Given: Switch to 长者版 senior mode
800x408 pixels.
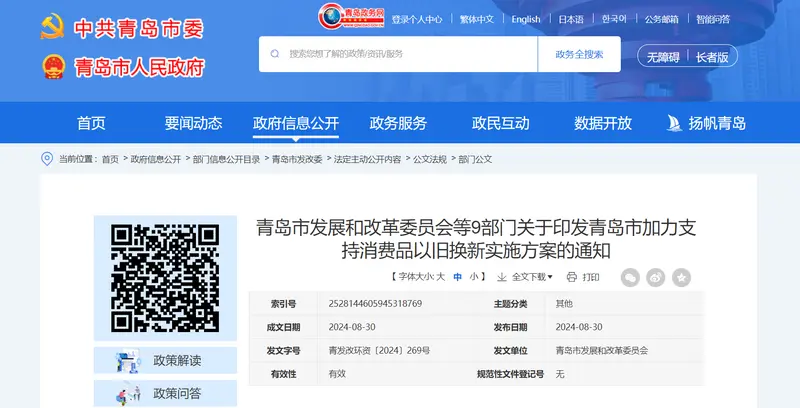Looking at the screenshot, I should 712,57.
